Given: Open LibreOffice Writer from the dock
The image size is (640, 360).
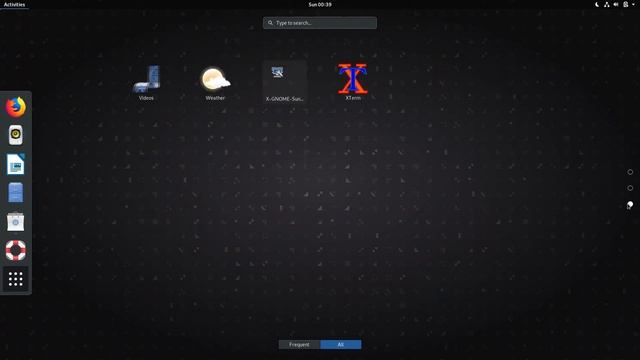Looking at the screenshot, I should (x=16, y=164).
